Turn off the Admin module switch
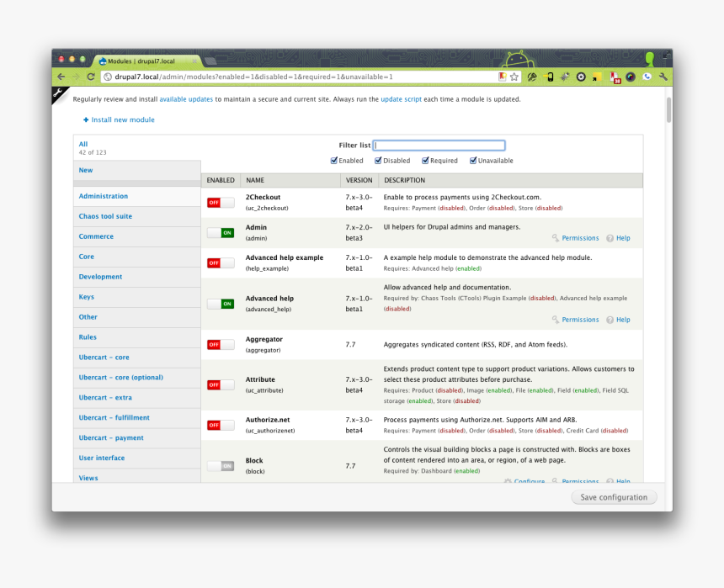This screenshot has height=588, width=724. click(x=221, y=233)
